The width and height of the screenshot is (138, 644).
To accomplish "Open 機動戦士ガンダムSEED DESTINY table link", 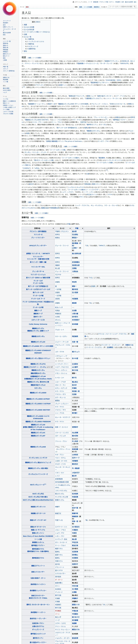I will click(38, 410).
